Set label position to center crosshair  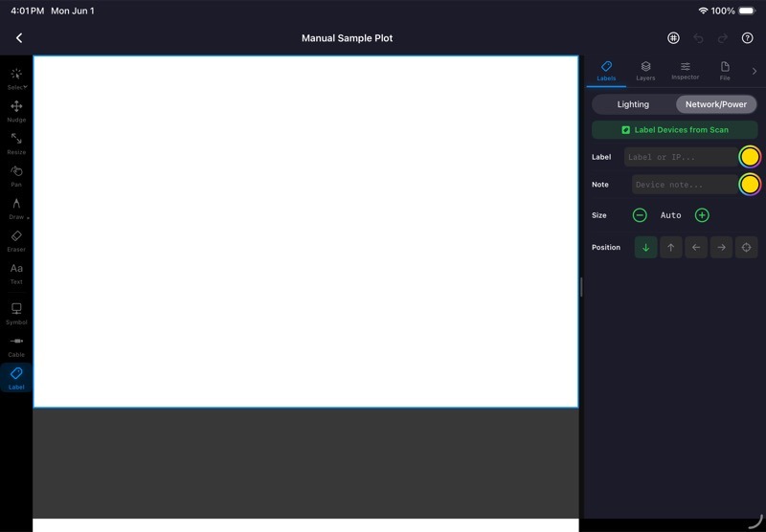click(747, 248)
